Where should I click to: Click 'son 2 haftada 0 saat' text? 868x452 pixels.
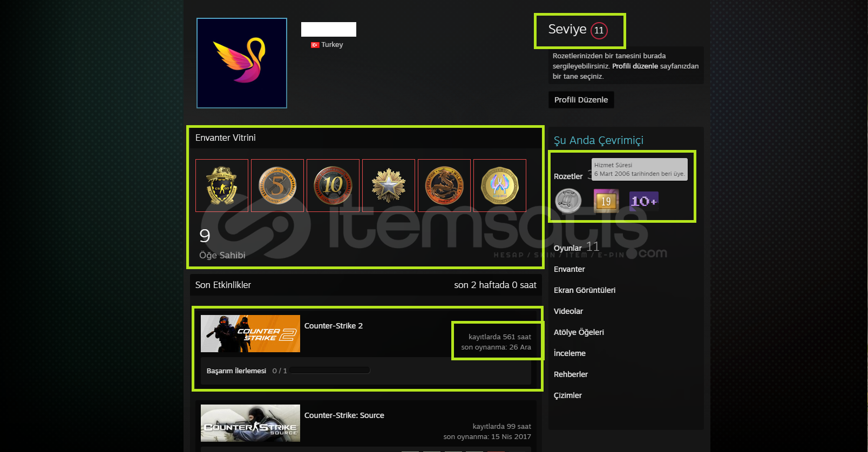pyautogui.click(x=496, y=285)
